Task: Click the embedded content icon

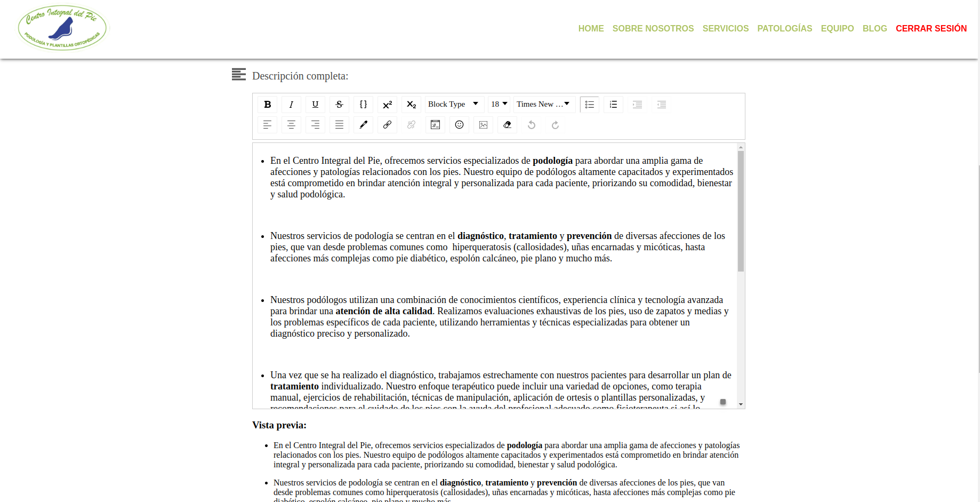Action: (x=435, y=125)
